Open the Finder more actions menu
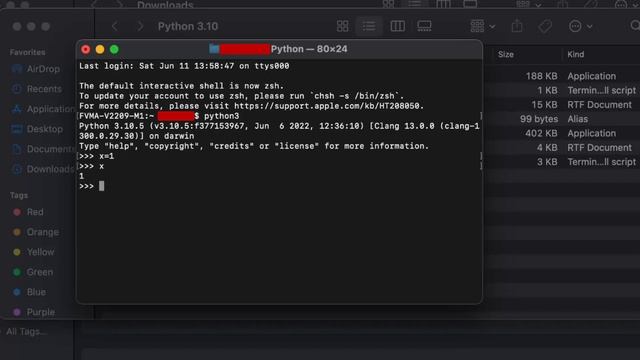Screen dimensions: 640x360 pyautogui.click(x=580, y=27)
